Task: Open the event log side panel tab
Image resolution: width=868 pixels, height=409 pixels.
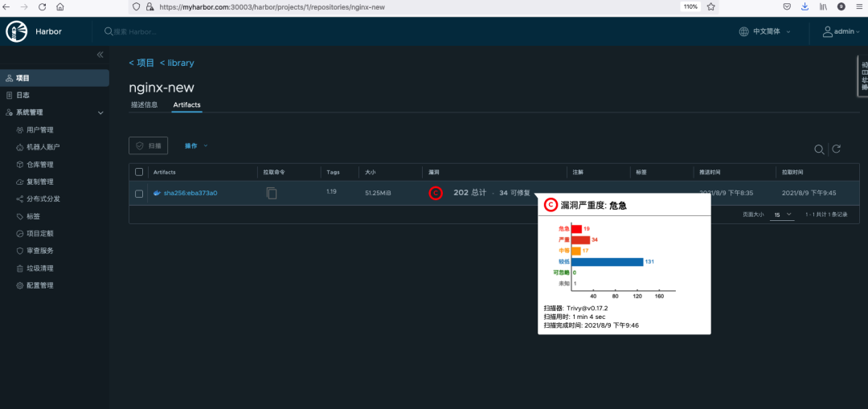Action: (x=863, y=76)
